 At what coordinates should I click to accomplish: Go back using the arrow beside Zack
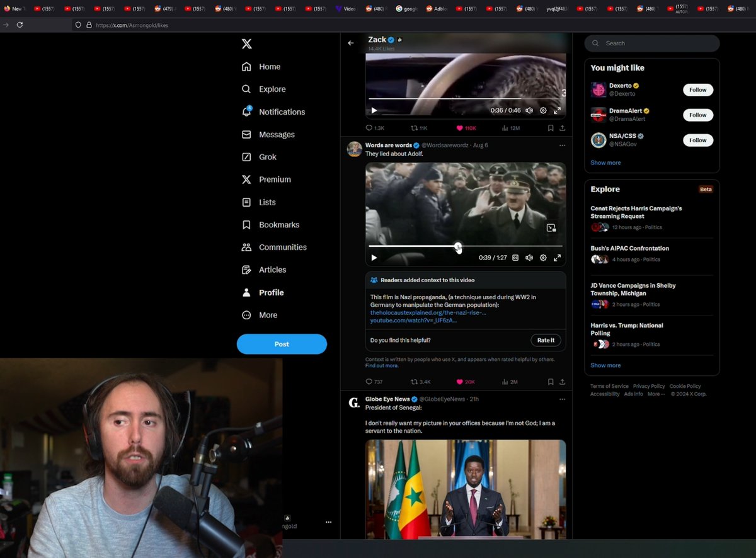coord(351,43)
